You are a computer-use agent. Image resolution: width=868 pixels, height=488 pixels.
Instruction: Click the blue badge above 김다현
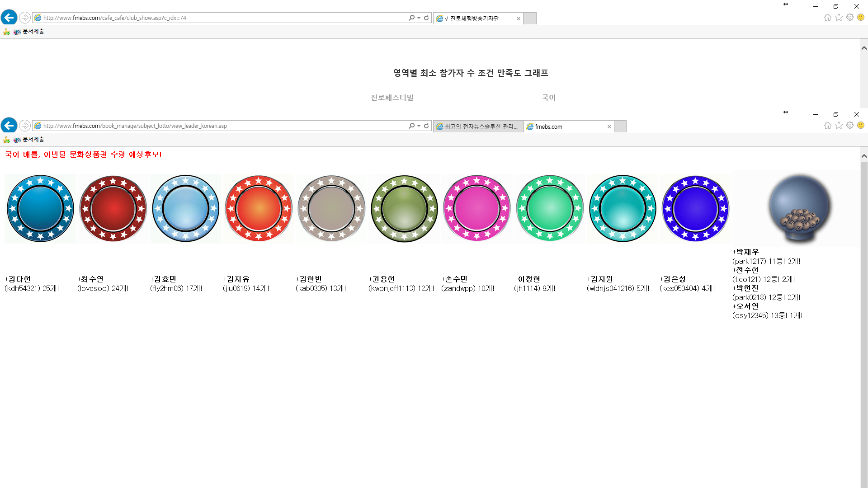(40, 209)
